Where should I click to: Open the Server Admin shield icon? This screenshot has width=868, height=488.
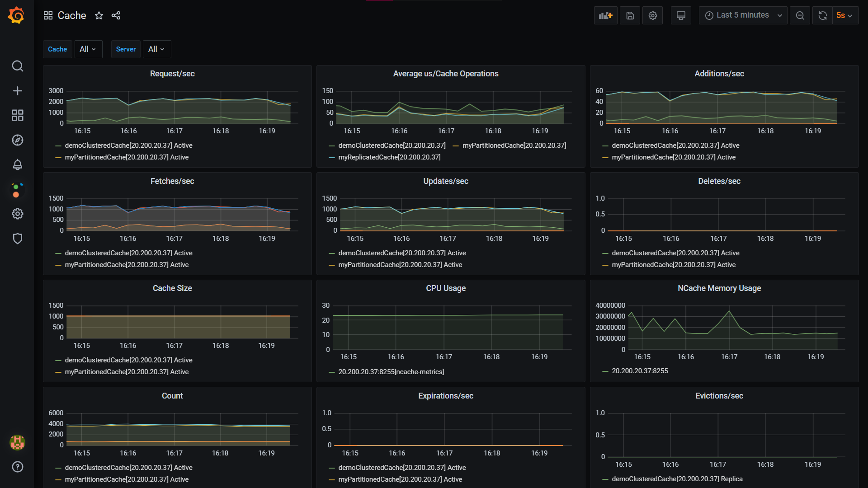(x=17, y=239)
